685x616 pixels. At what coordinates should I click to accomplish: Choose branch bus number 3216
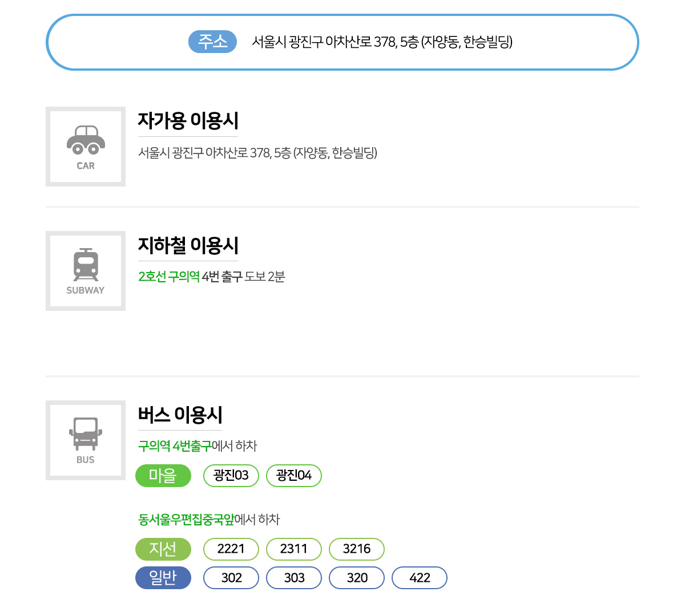pos(357,549)
